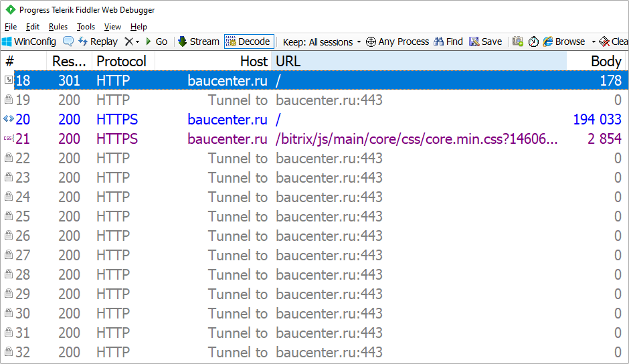Viewport: 629px width, 364px height.
Task: Open the Edit menu
Action: pos(33,27)
